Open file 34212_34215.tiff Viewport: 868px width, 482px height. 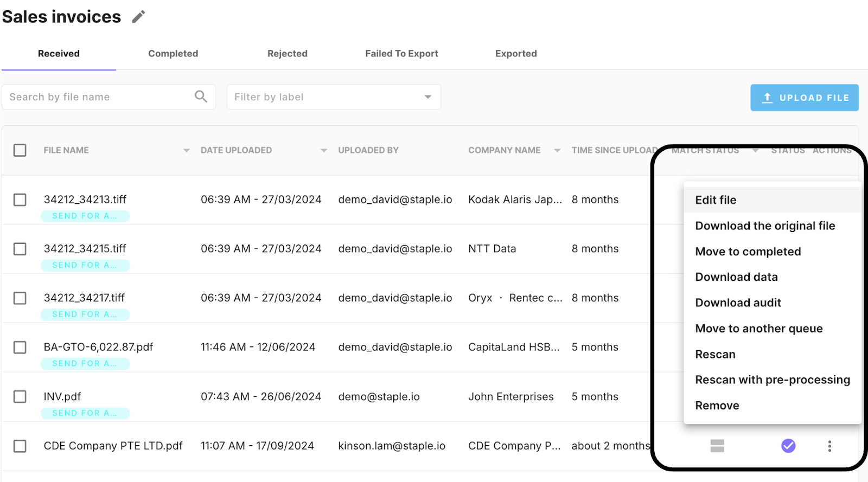coord(85,249)
